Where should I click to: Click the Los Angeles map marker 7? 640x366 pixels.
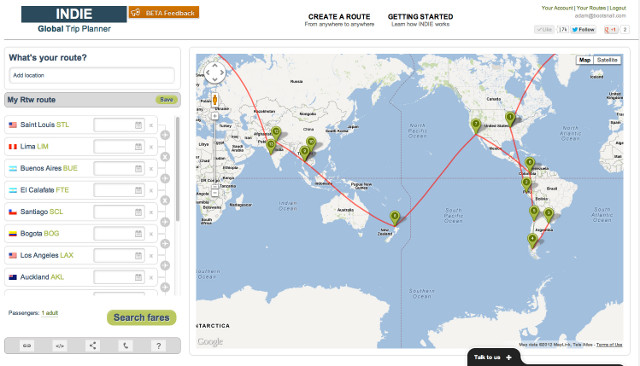coord(476,126)
